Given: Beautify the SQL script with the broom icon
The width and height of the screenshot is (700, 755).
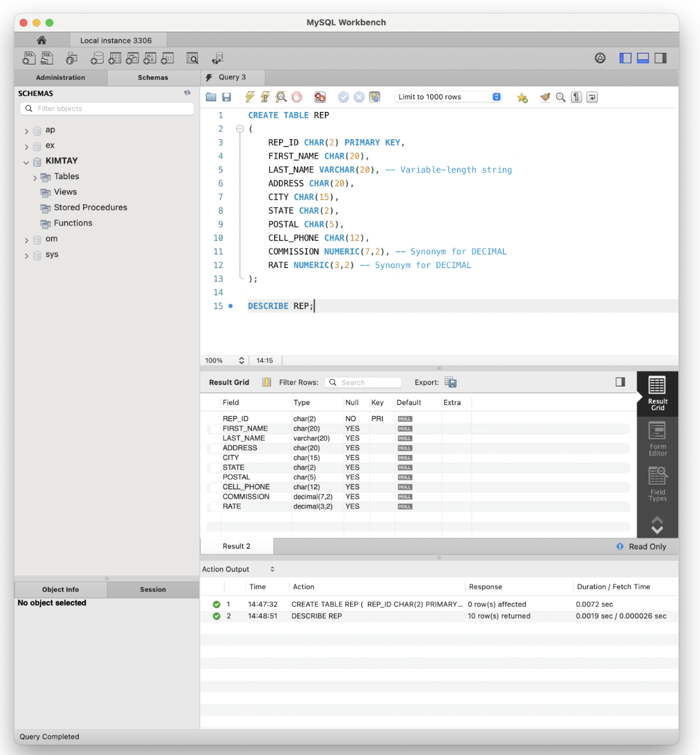Looking at the screenshot, I should [545, 97].
